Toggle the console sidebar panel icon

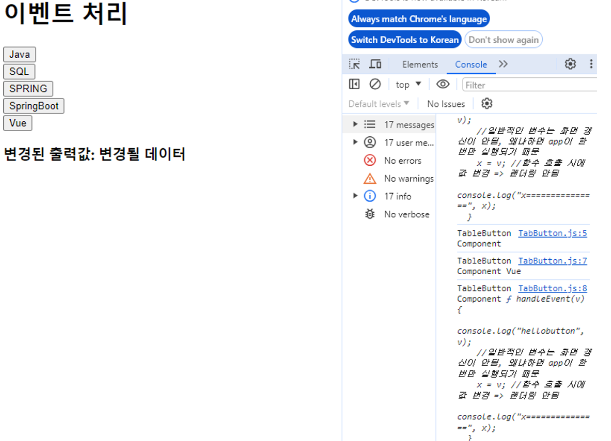point(354,84)
